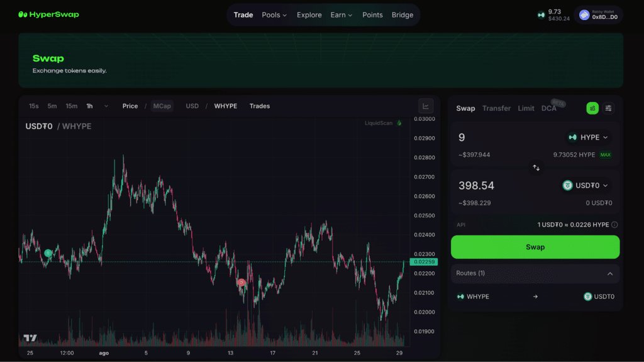Click the 9.73052 HYPE balance text
This screenshot has width=644, height=362.
click(574, 155)
